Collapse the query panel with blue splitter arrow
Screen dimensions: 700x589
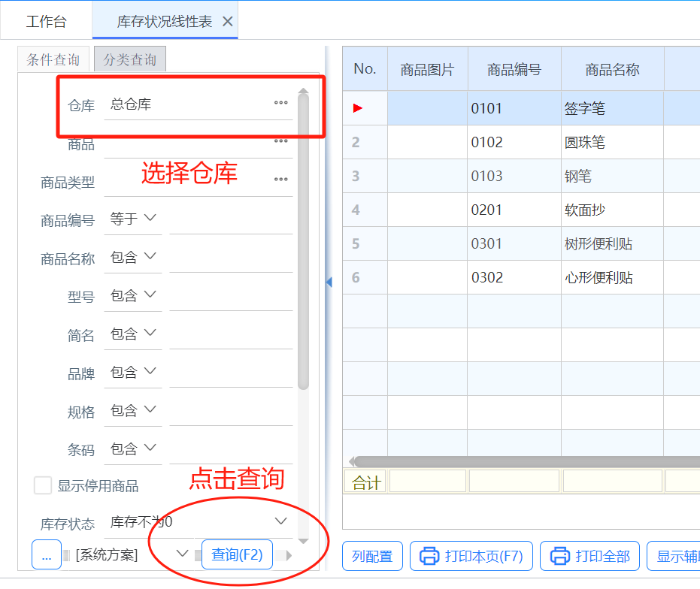(329, 282)
